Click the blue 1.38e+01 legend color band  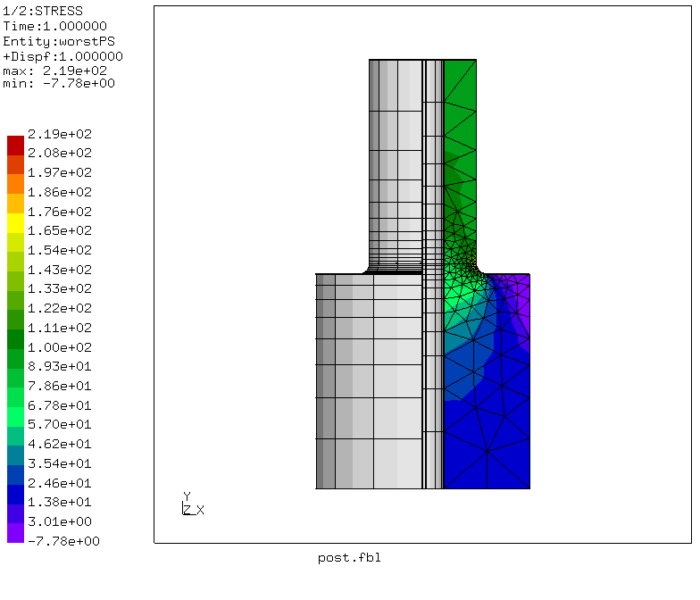(15, 495)
